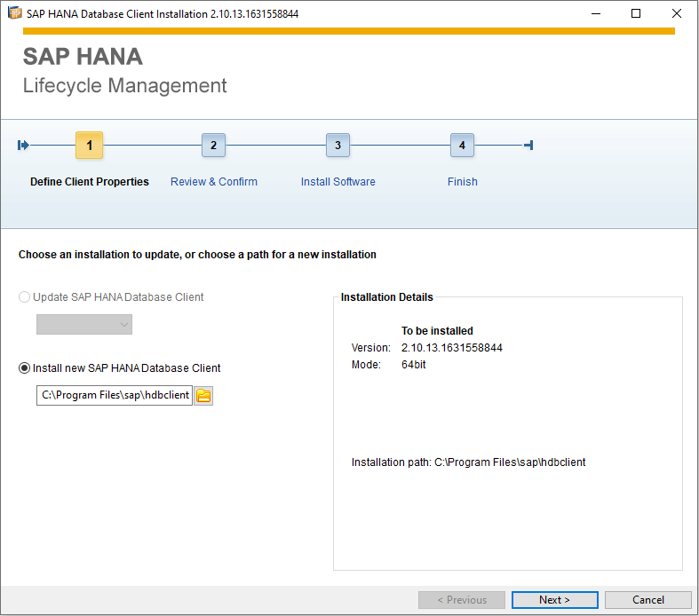This screenshot has width=699, height=616.
Task: Click the SAP HANA heading
Action: pyautogui.click(x=83, y=57)
